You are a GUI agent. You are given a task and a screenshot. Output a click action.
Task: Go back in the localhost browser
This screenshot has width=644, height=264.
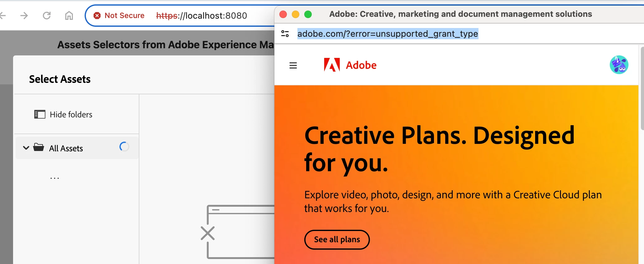[x=3, y=16]
